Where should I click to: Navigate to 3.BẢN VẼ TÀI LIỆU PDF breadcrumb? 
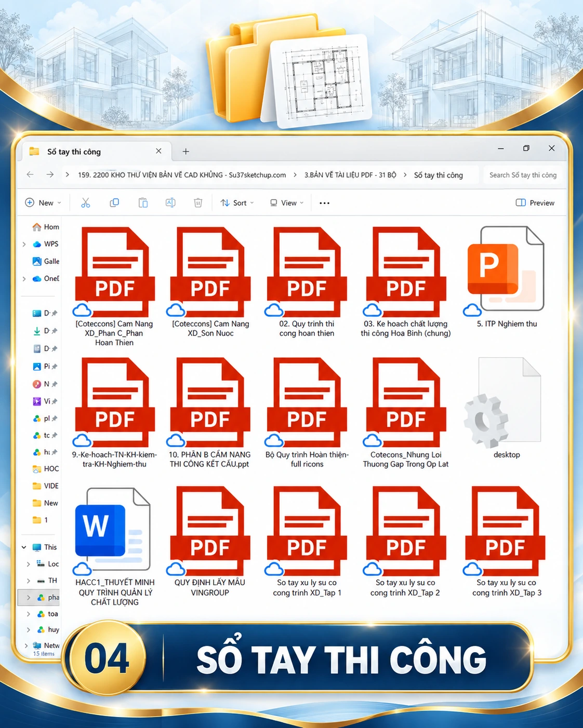coord(350,175)
